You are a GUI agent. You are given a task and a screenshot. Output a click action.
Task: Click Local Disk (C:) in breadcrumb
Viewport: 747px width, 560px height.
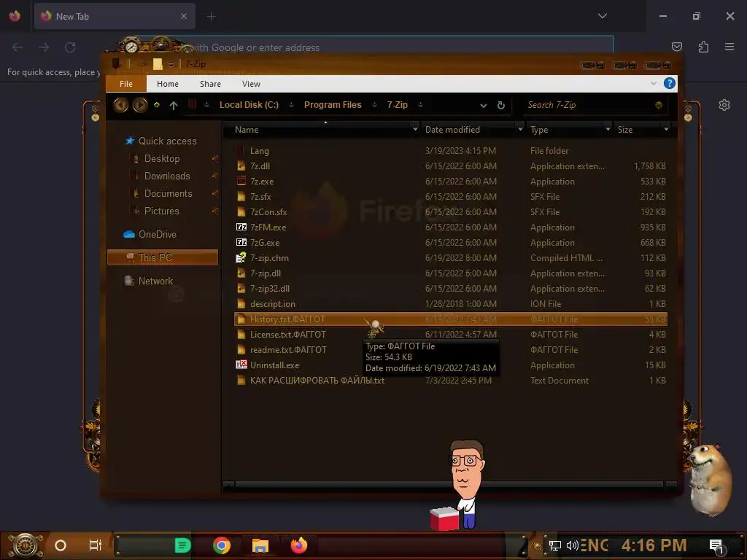[x=249, y=105]
